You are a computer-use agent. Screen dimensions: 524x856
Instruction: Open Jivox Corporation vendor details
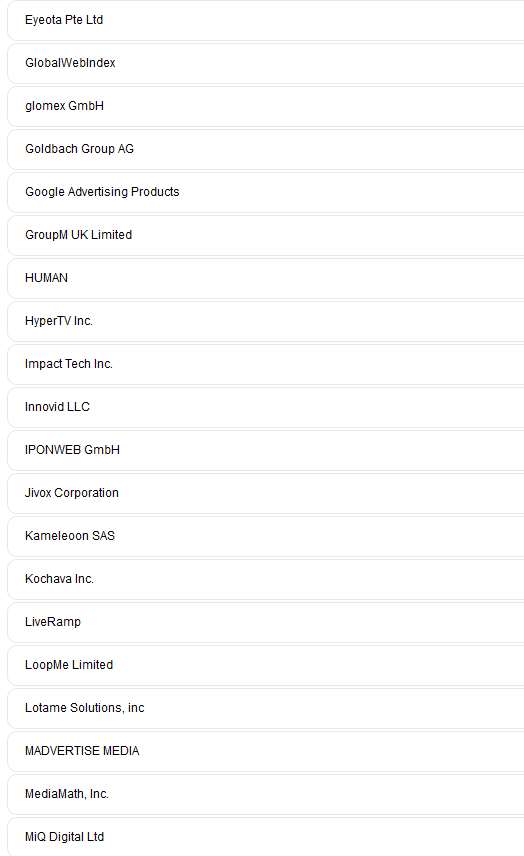click(x=266, y=493)
